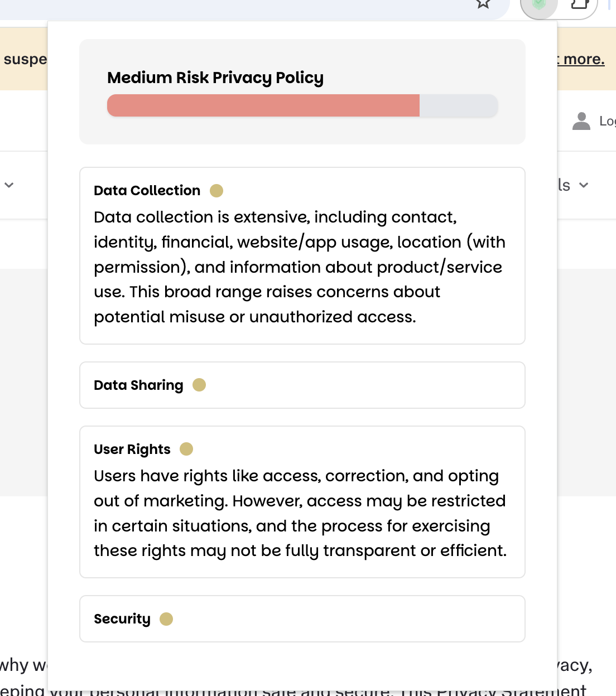Click the Security risk indicator dot
The height and width of the screenshot is (696, 616).
tap(166, 619)
